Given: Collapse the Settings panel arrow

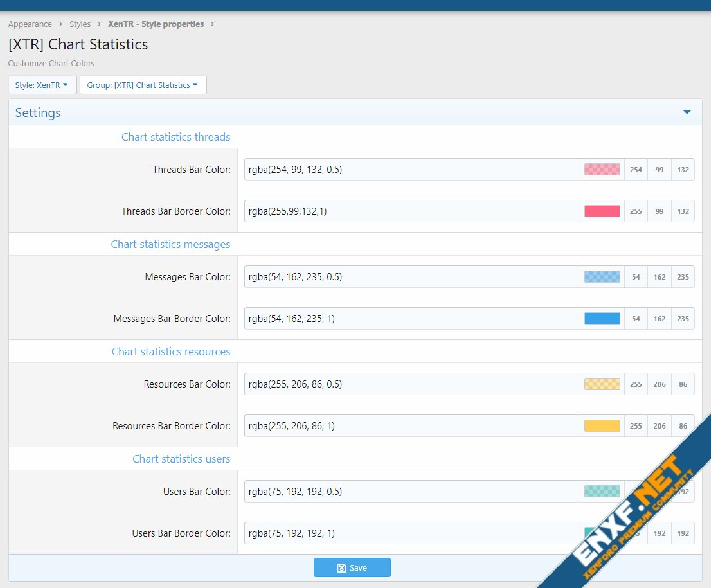Looking at the screenshot, I should [687, 112].
